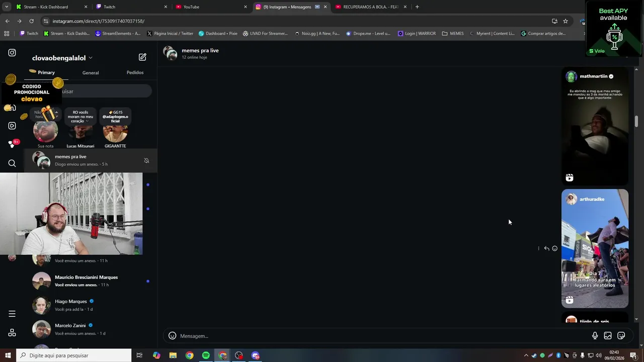Open the MEMES bookmarks folder

click(x=453, y=34)
